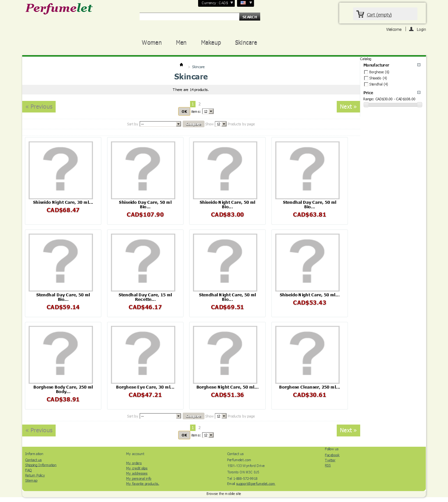
Task: Click the price range slider track
Action: [x=393, y=105]
